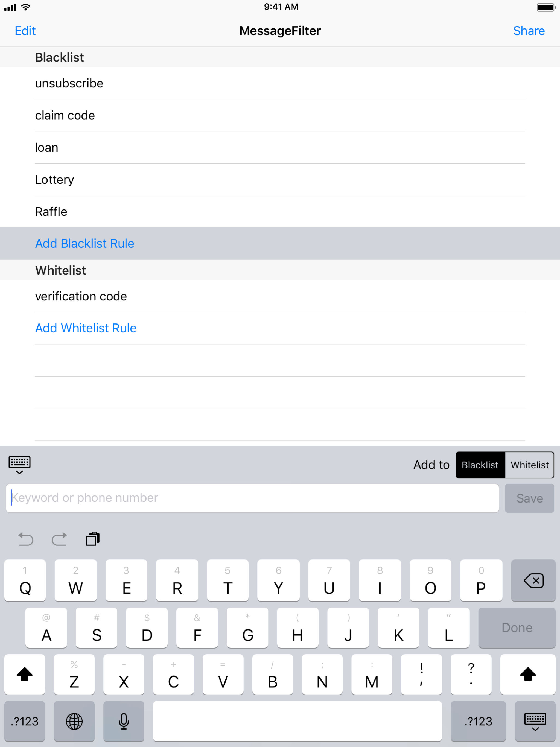Tap the globe language switch key
This screenshot has height=747, width=560.
[x=74, y=721]
